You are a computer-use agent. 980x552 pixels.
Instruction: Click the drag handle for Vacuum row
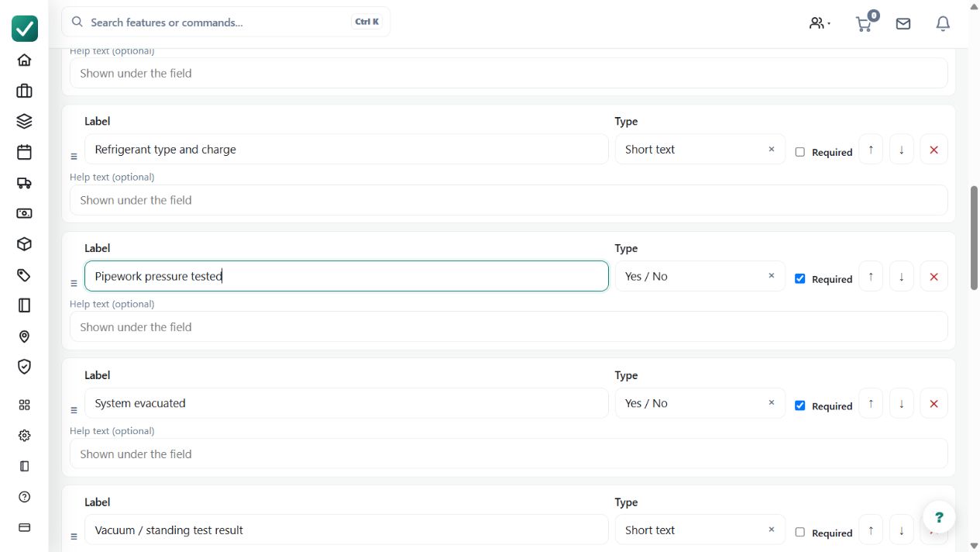tap(74, 536)
